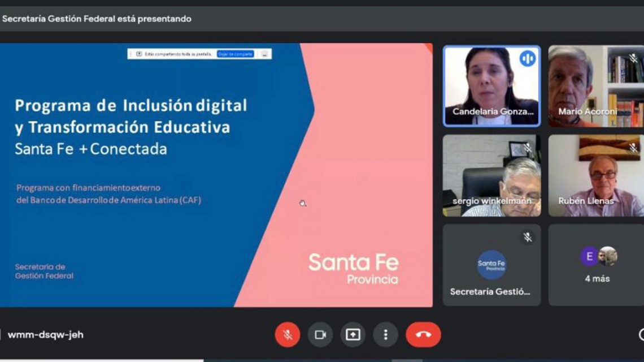Click the speaking indicator on Candelaria's tile
Viewport: 644px width, 362px height.
click(528, 58)
